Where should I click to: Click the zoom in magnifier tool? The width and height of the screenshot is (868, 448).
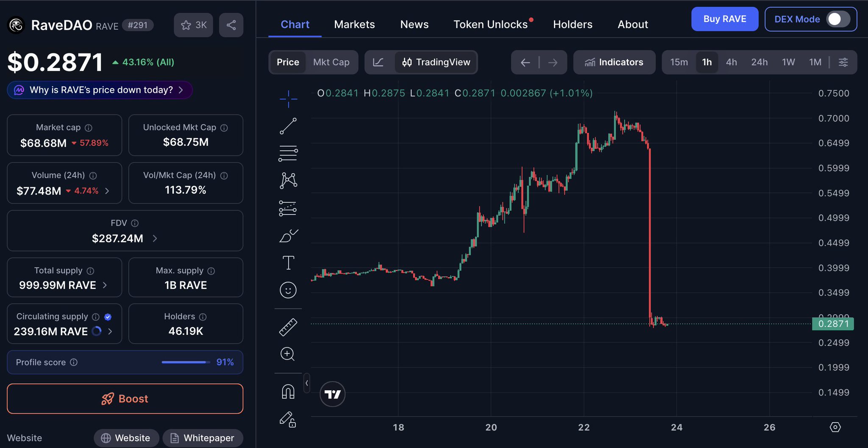coord(287,354)
